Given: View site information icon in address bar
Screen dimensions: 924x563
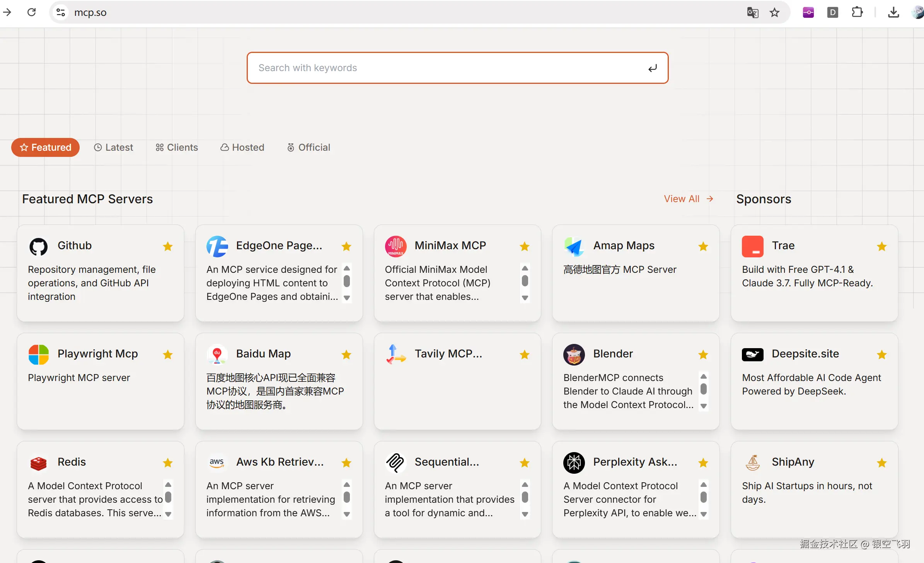Looking at the screenshot, I should point(61,12).
